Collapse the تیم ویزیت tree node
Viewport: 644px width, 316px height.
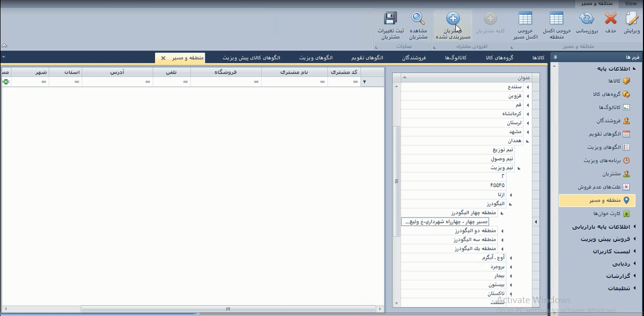tap(519, 168)
